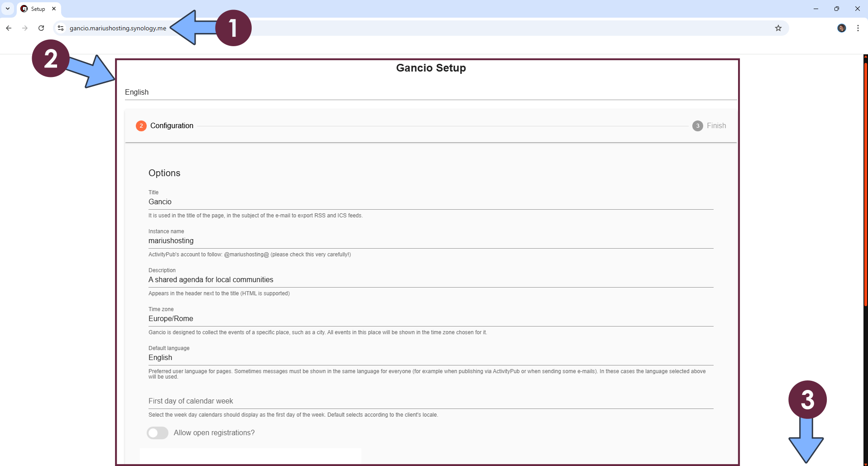Click the browser forward arrow
The width and height of the screenshot is (868, 466).
[x=25, y=28]
